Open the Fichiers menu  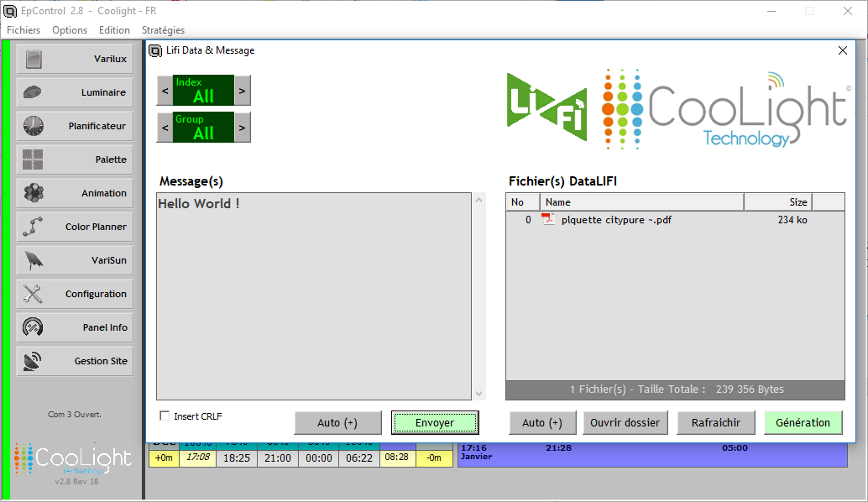24,30
